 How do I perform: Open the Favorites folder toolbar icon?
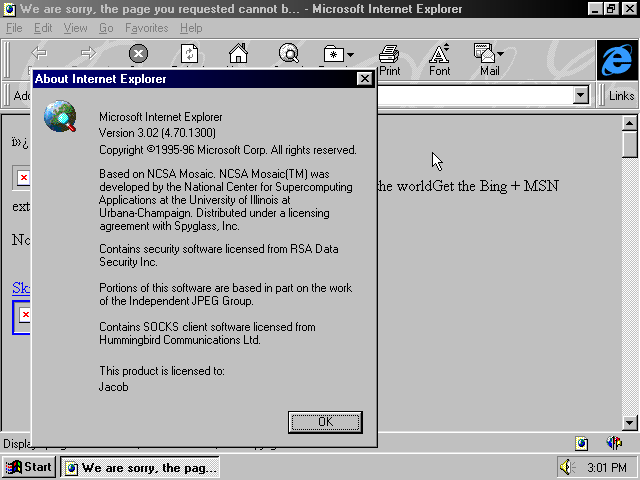333,54
